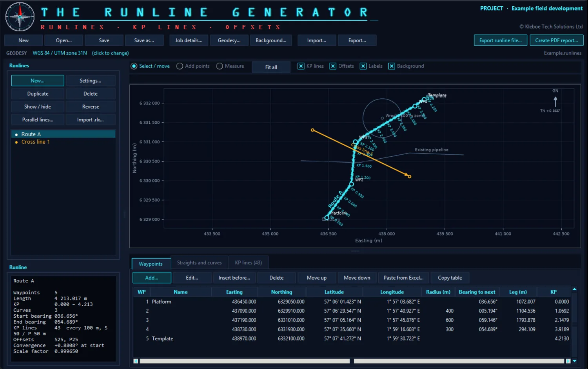Viewport: 588px width, 369px height.
Task: Click the grid north arrow indicator
Action: click(x=555, y=101)
